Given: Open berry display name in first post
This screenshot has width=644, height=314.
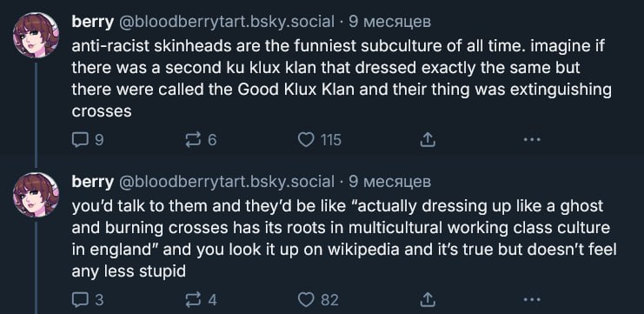Looking at the screenshot, I should click(x=92, y=22).
